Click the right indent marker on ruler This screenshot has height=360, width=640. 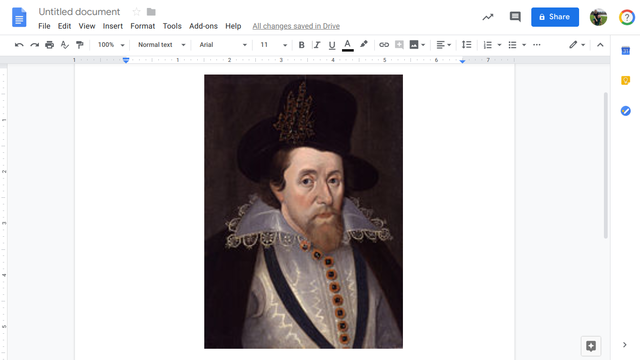tap(462, 61)
